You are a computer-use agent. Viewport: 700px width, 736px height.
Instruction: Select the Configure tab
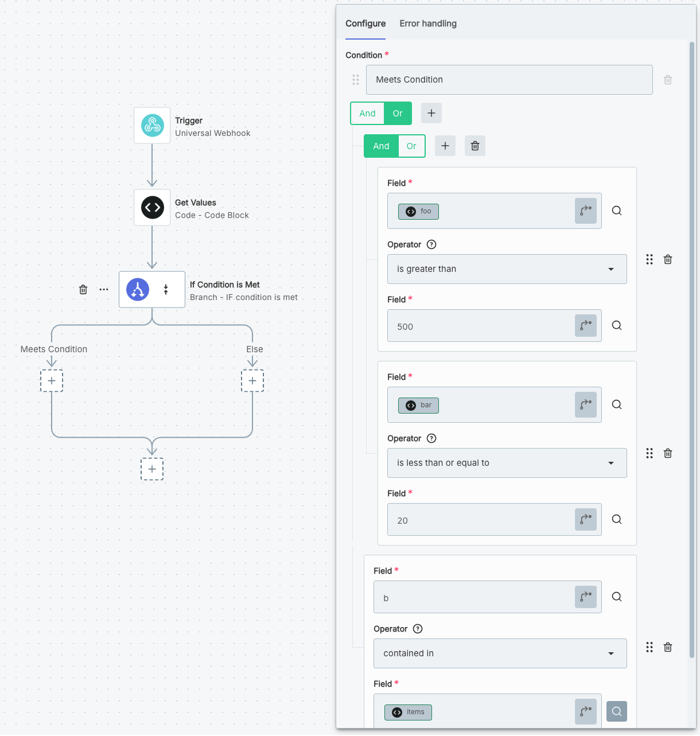click(365, 24)
